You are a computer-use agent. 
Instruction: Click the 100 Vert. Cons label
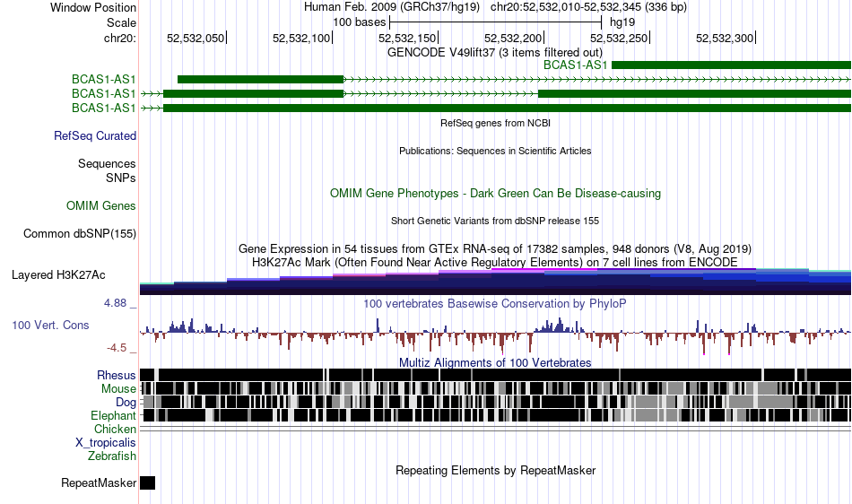(x=50, y=326)
